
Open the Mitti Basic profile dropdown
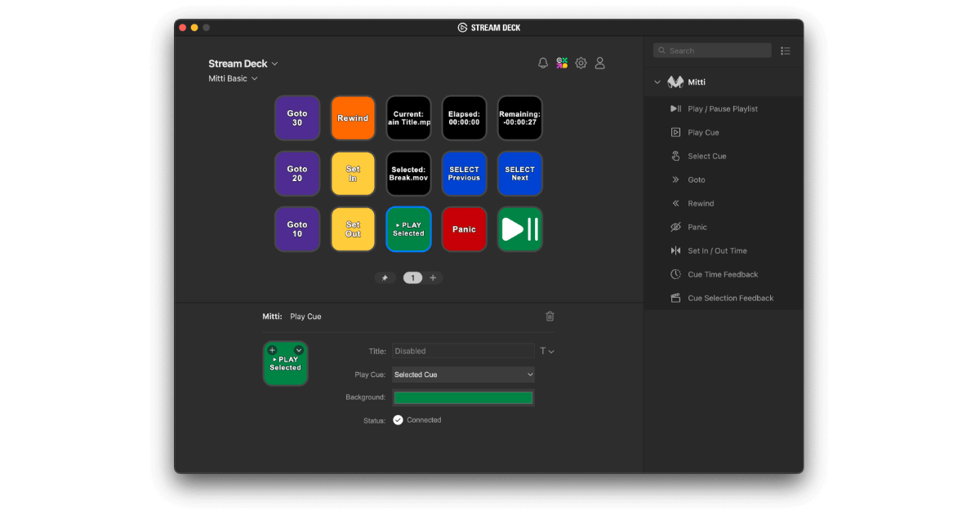click(233, 78)
